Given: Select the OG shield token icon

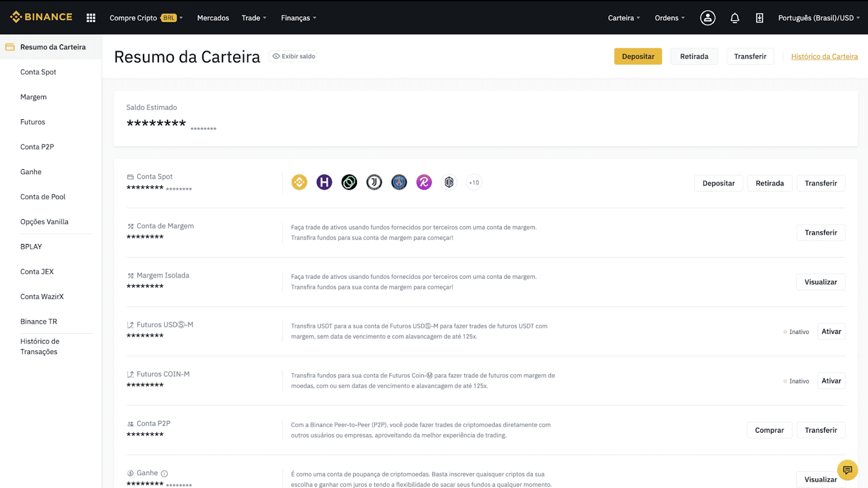Looking at the screenshot, I should (x=449, y=182).
